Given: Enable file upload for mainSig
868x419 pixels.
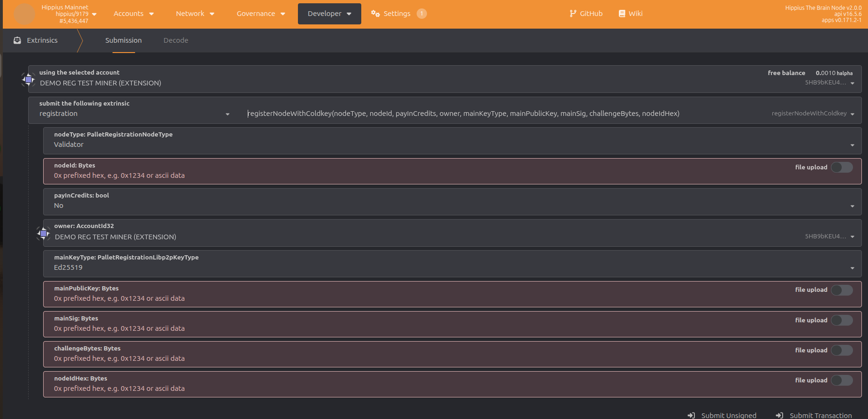Looking at the screenshot, I should [842, 320].
